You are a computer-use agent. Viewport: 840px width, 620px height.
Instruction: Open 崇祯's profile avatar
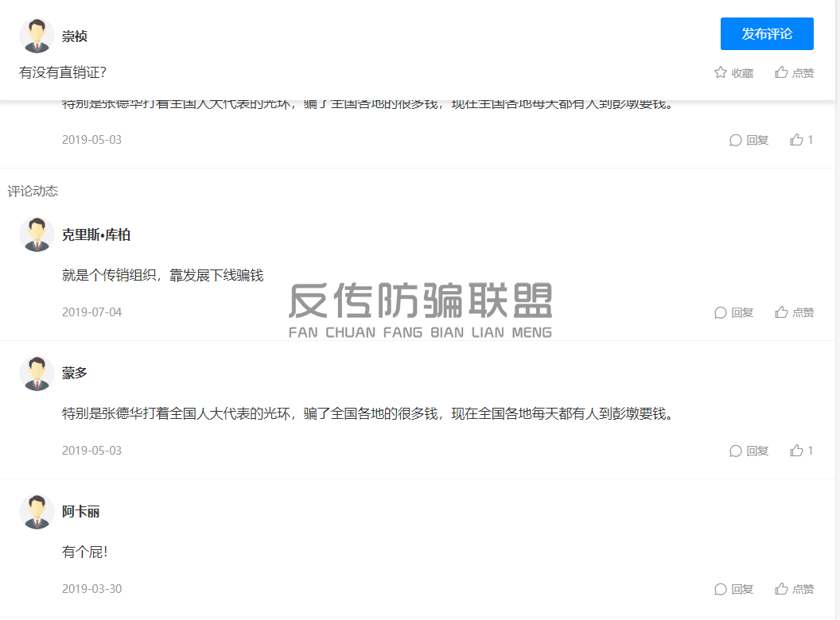(37, 36)
